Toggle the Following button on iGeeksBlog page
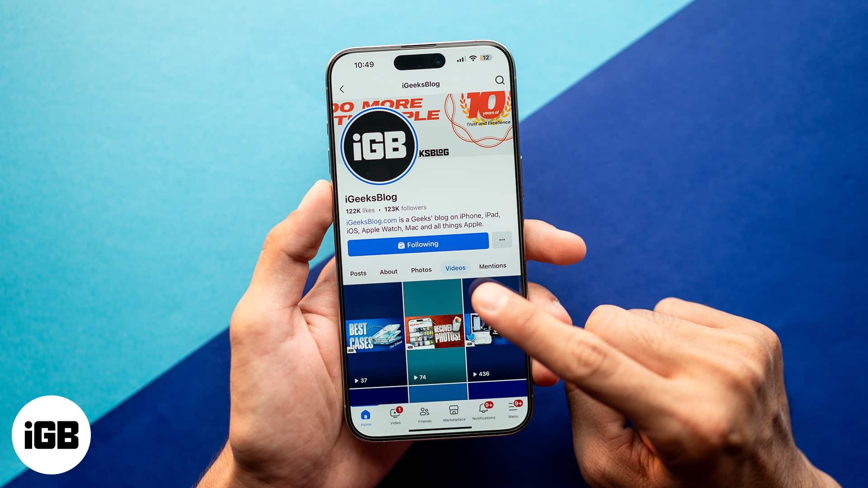 click(x=420, y=244)
